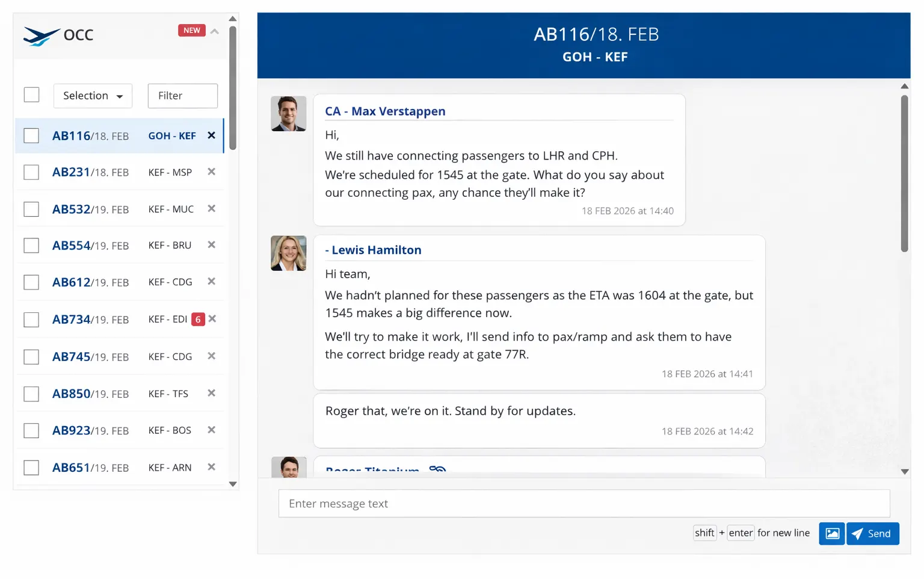Remove AB923 KEF - BOS with its X
This screenshot has height=579, width=924.
211,430
